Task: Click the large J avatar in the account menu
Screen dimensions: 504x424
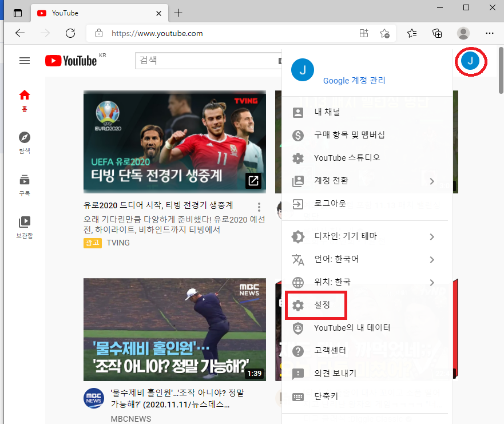Action: pyautogui.click(x=303, y=70)
